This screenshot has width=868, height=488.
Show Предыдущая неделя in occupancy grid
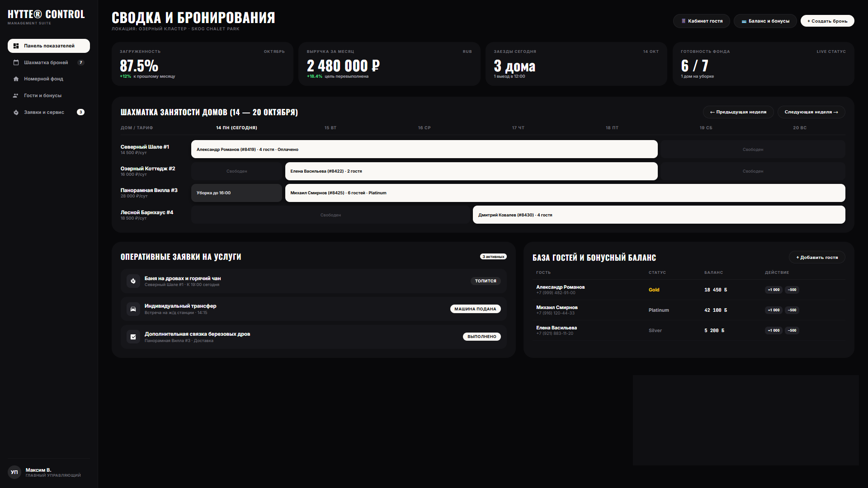click(738, 112)
